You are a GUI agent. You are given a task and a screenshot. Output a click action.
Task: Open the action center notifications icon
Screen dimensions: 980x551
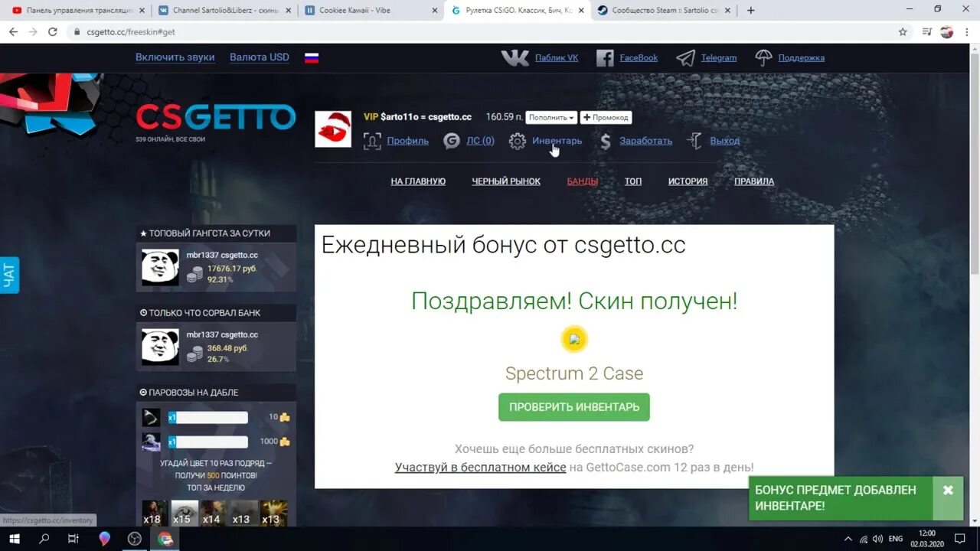pyautogui.click(x=959, y=539)
